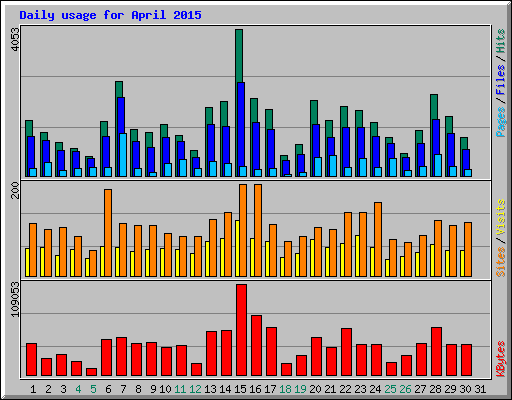This screenshot has height=400, width=512.
Task: Click day 13 on the x-axis
Action: click(210, 389)
